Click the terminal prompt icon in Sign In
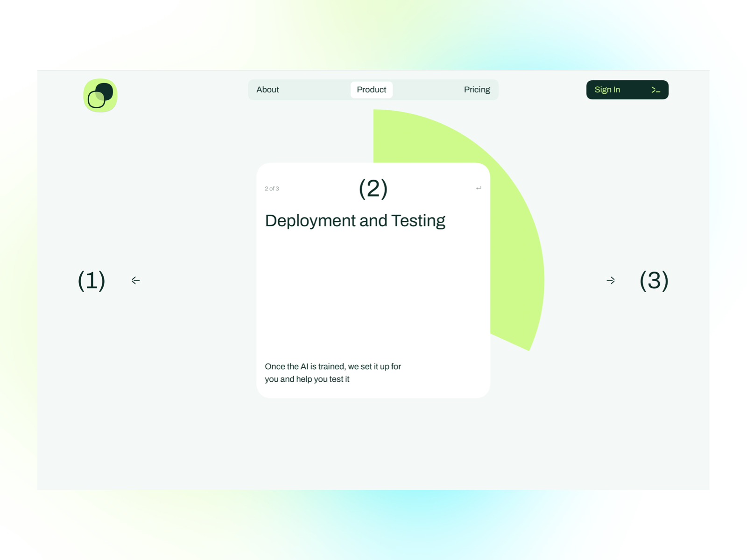This screenshot has height=560, width=747. coord(655,90)
